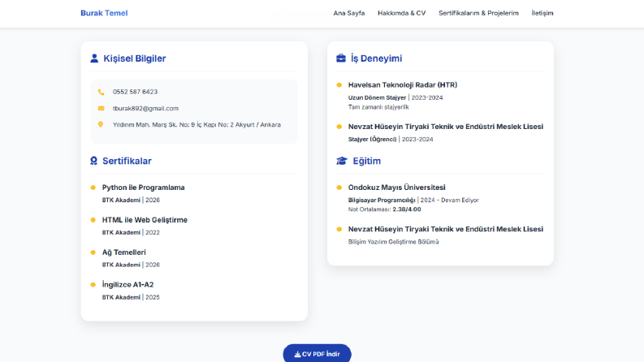This screenshot has height=362, width=644.
Task: Click the yellow bullet beside Ağ Temelleri
Action: tap(93, 252)
